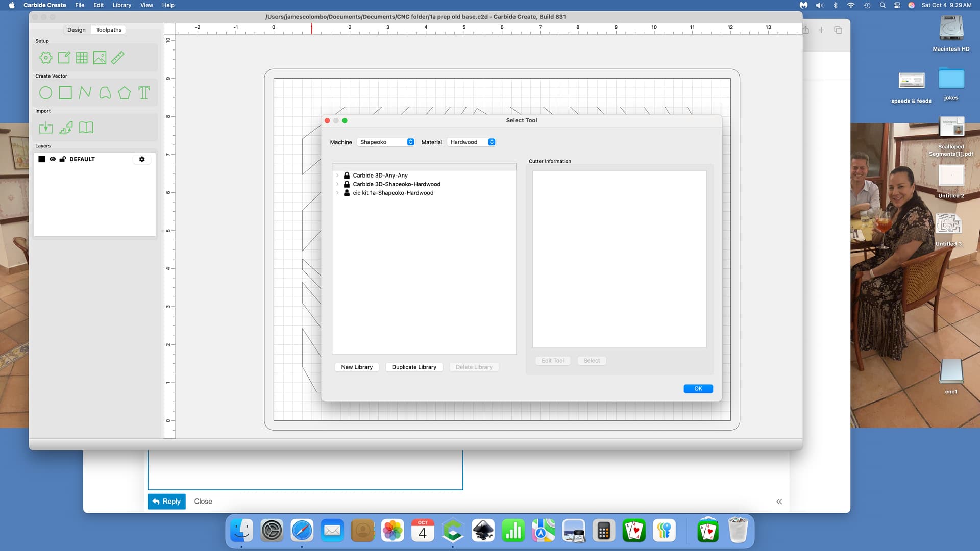Open the Library menu

121,5
